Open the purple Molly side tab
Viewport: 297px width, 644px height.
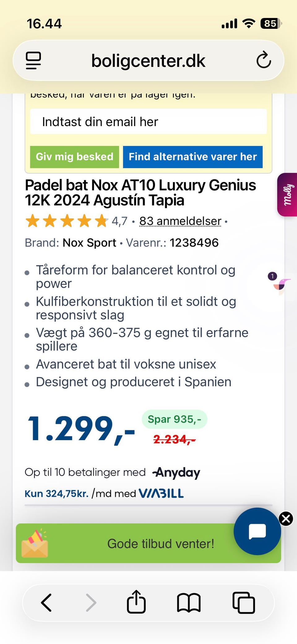[288, 195]
